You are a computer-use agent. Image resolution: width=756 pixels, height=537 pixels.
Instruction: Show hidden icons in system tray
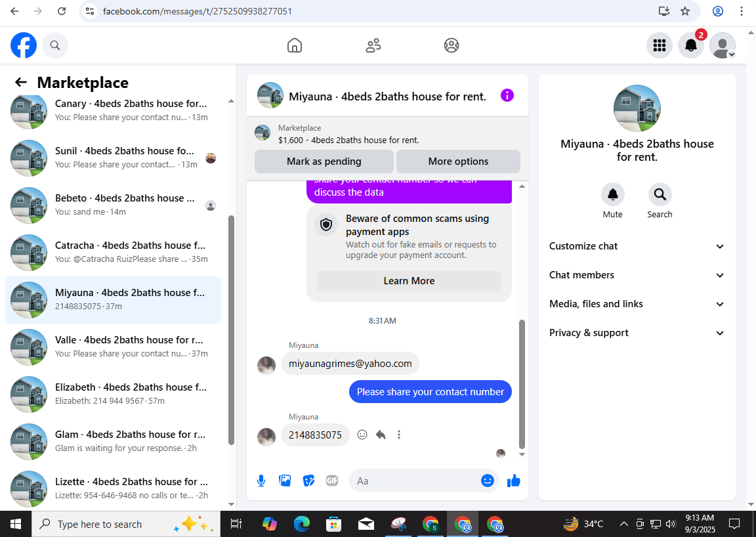click(x=623, y=524)
